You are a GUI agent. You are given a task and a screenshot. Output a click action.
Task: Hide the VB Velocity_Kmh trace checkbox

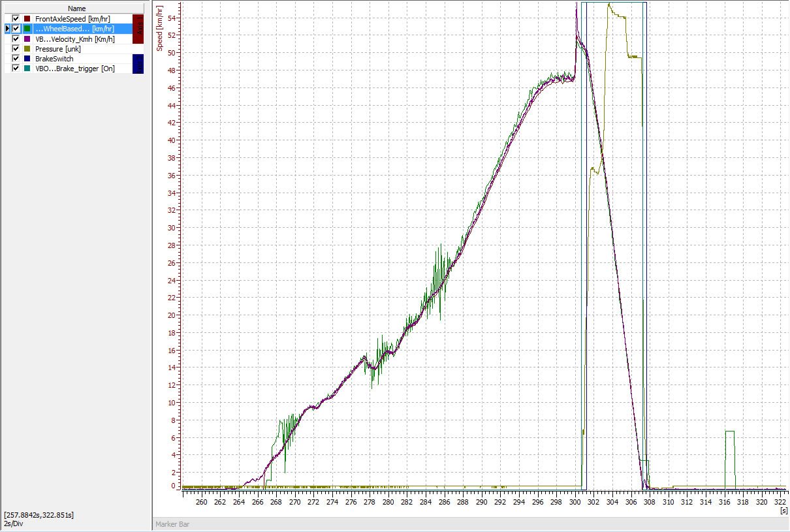(16, 39)
